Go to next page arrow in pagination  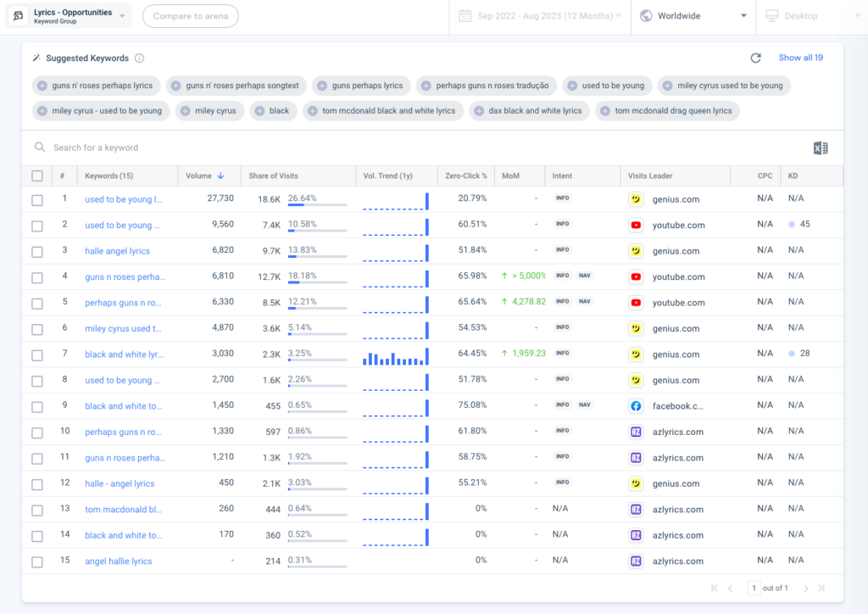[805, 589]
